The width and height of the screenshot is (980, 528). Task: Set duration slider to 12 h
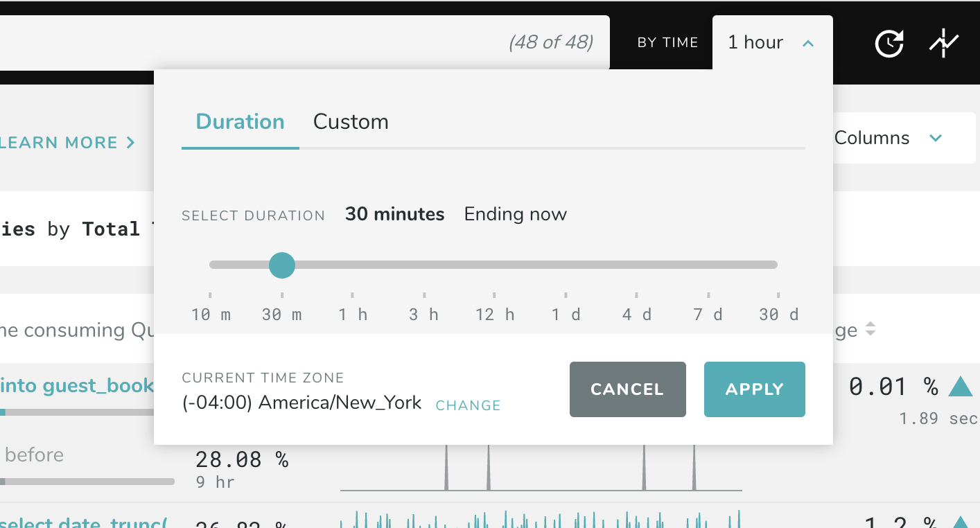pyautogui.click(x=494, y=265)
